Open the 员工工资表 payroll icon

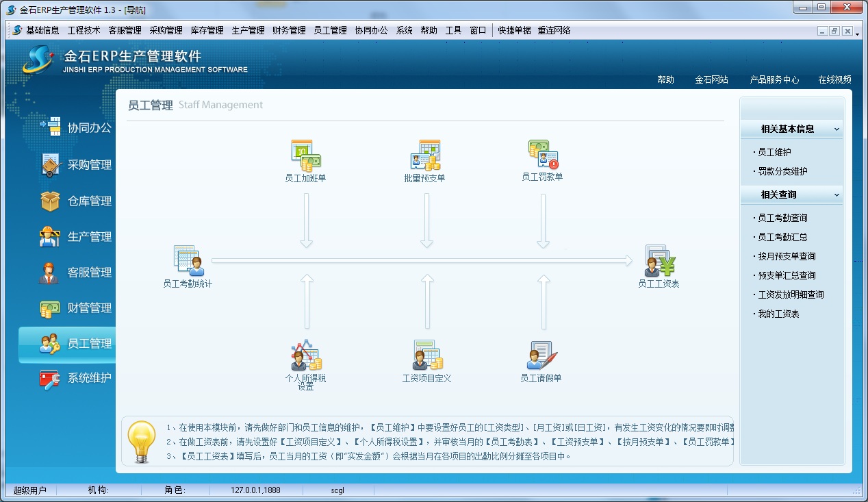659,261
